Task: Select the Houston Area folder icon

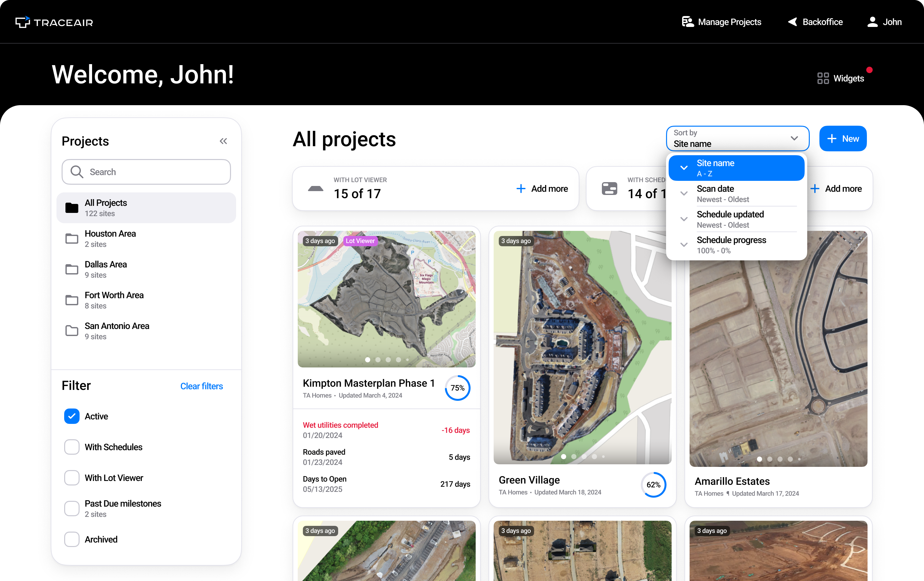Action: pyautogui.click(x=72, y=239)
